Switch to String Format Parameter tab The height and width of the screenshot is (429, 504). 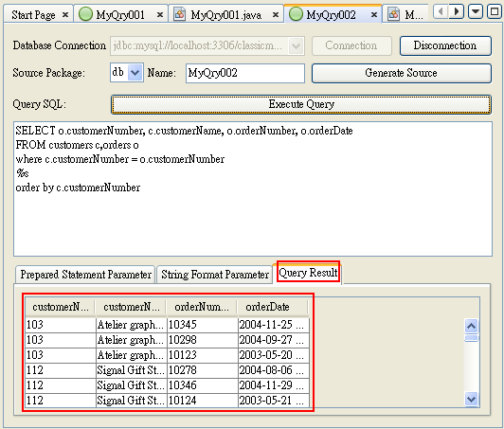pyautogui.click(x=215, y=275)
